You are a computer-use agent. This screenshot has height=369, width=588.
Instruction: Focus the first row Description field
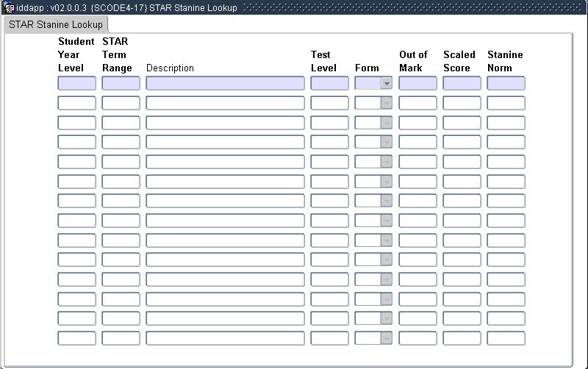click(x=225, y=83)
